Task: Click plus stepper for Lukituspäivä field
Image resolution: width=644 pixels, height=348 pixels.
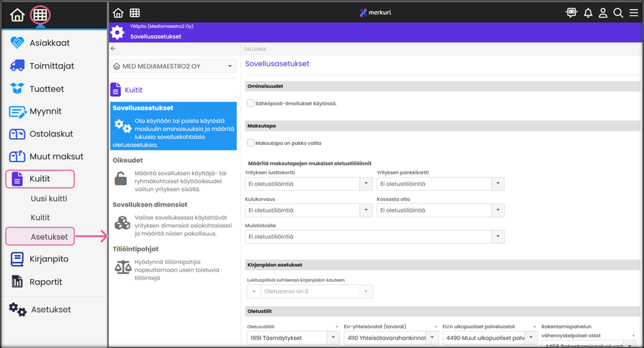Action: pos(365,291)
